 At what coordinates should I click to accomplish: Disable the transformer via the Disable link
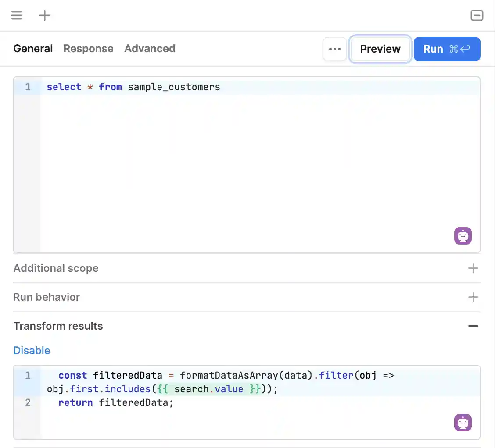point(32,351)
